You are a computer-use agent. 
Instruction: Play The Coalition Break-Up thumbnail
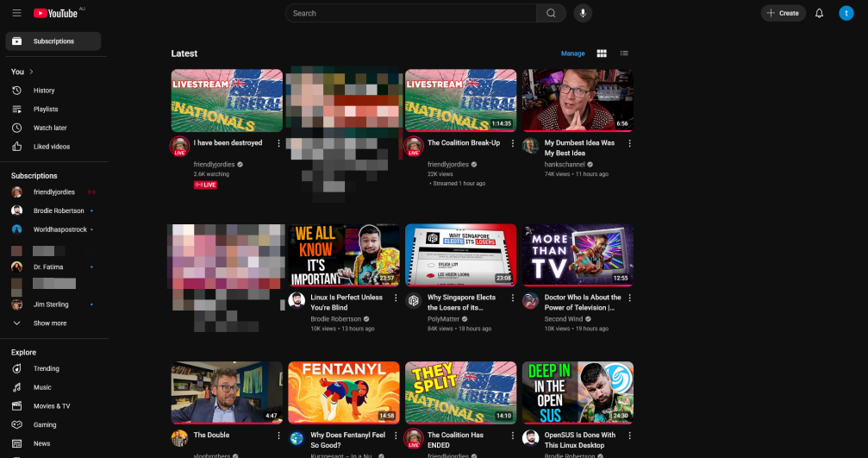[x=460, y=100]
